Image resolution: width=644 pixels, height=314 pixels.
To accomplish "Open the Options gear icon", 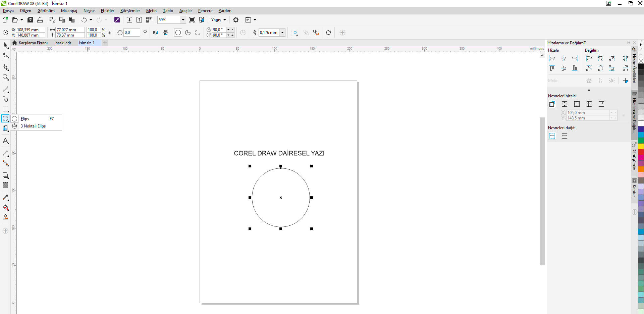I will [x=236, y=20].
